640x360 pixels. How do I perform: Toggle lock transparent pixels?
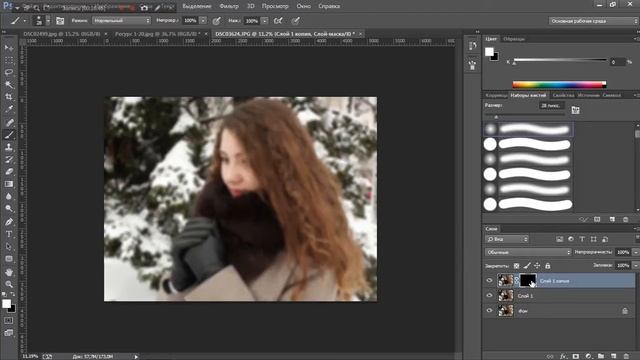point(516,266)
